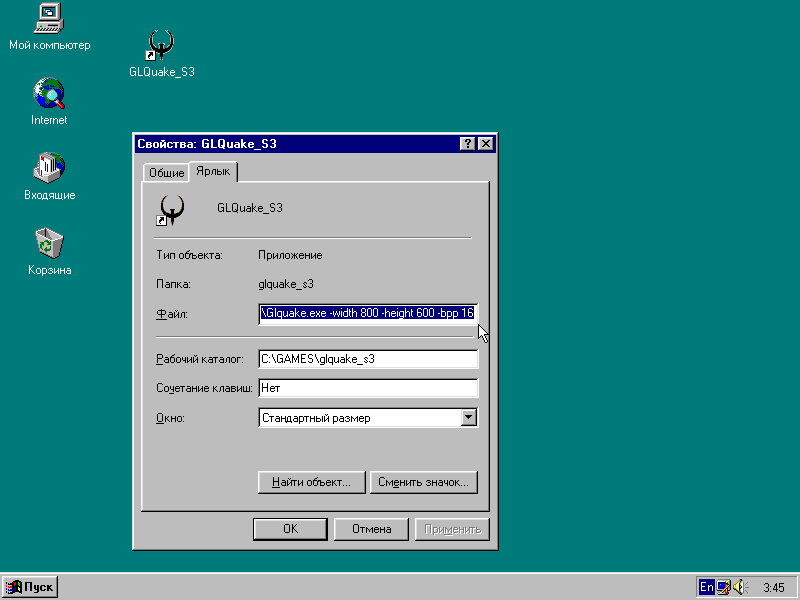Select the GLQuake_S3 shortcut on the desktop
The image size is (800, 600).
tap(162, 54)
